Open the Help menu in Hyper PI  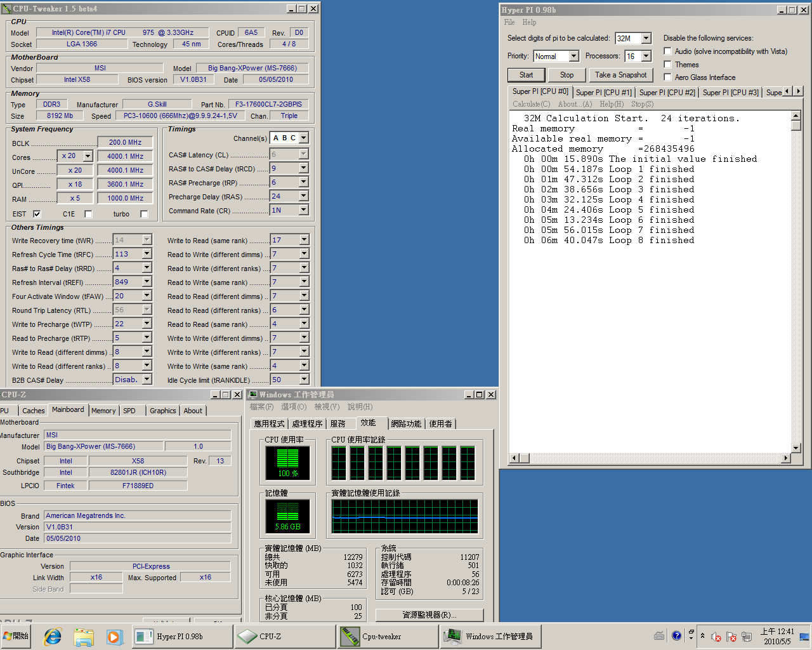click(x=529, y=22)
